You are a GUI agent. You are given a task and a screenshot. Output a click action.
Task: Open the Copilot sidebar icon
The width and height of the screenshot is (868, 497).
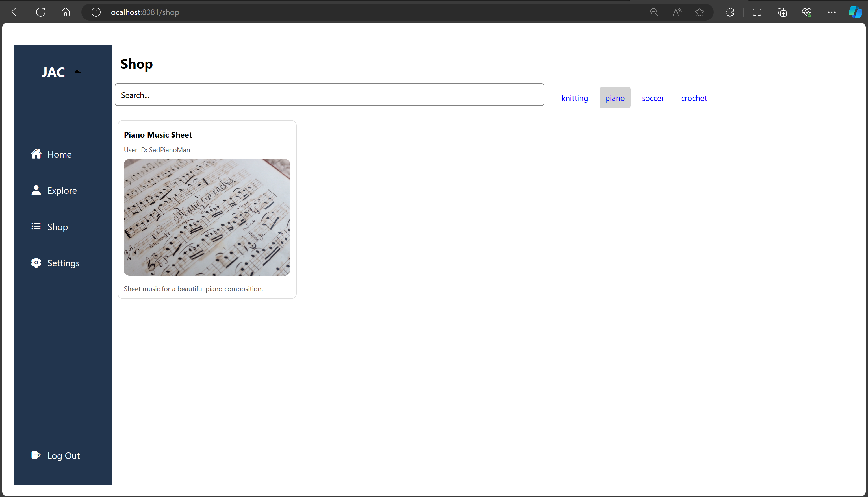855,12
